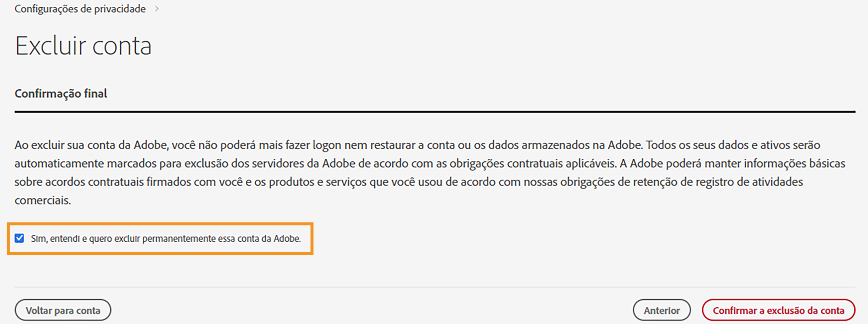868x324 pixels.
Task: Click the breadcrumb chevron after 'Configurações de privacidade'
Action: (x=156, y=9)
